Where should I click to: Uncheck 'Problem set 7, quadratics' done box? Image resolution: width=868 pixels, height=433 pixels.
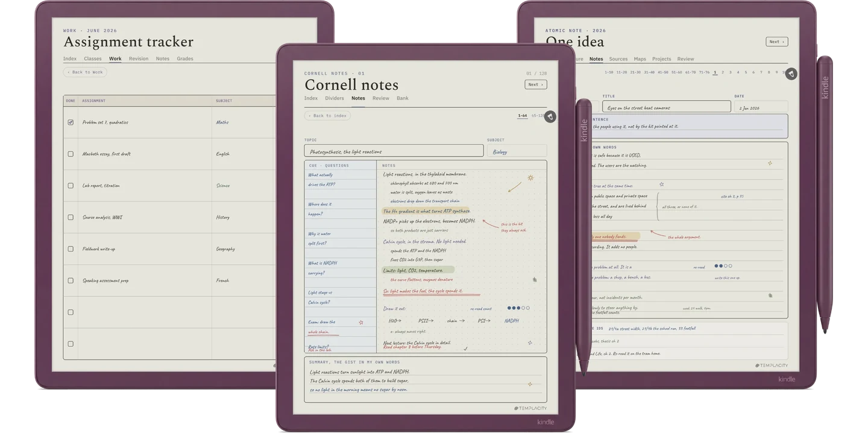tap(71, 122)
